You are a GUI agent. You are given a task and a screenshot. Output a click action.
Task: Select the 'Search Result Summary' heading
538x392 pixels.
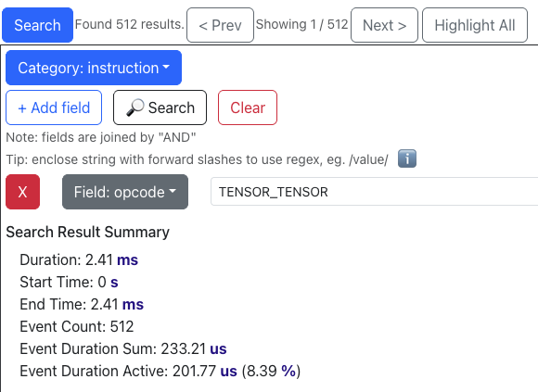(x=88, y=232)
